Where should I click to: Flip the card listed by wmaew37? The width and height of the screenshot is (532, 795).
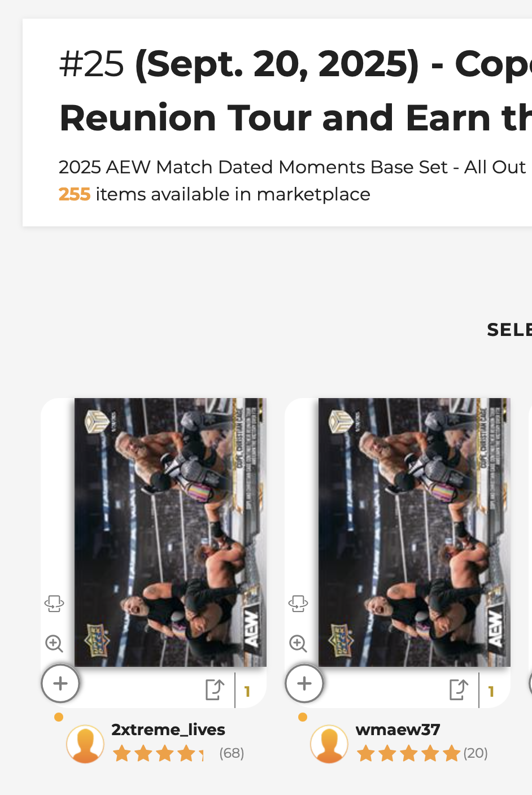coord(298,604)
